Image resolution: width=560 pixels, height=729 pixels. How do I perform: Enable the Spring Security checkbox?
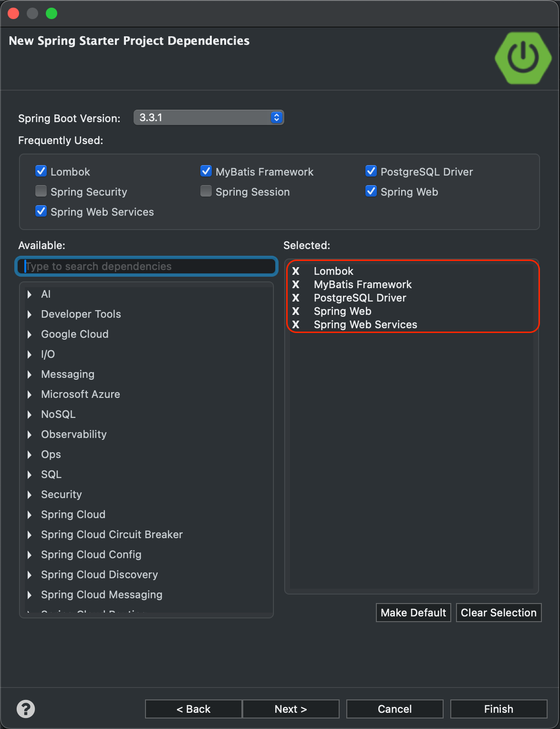[41, 191]
